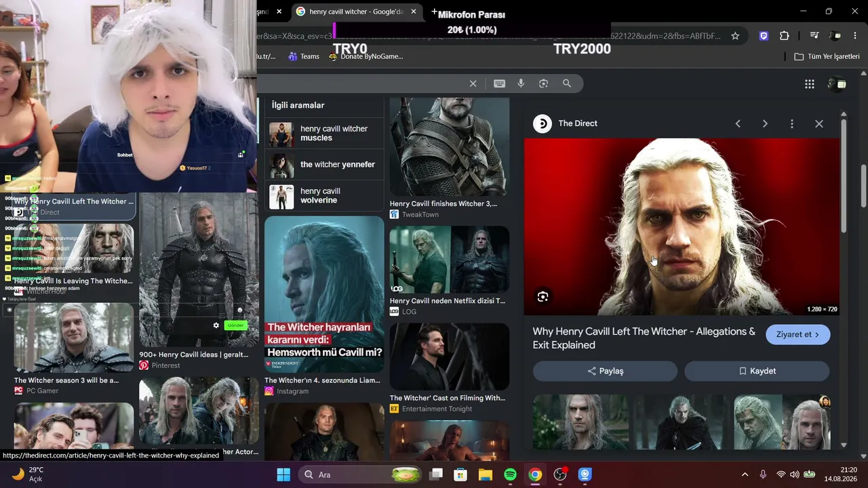Show previous image in preview panel

click(x=738, y=123)
